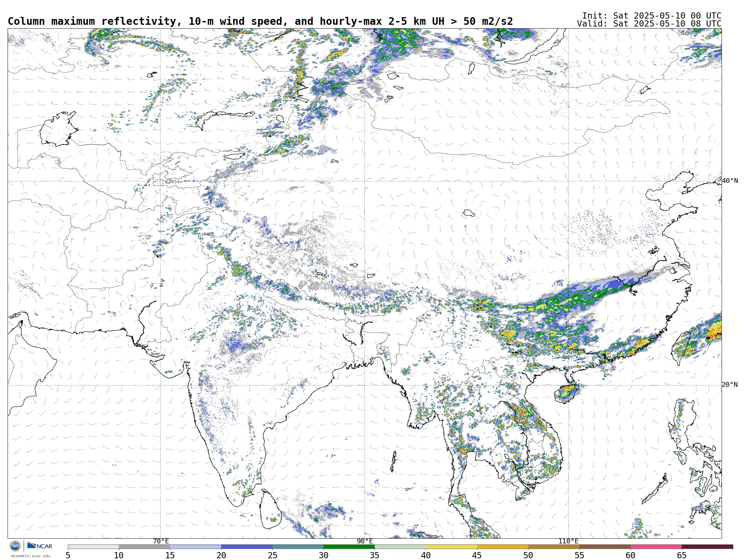Click the light blue 15-20 colorbar swatch
744x560 pixels.
coord(196,547)
